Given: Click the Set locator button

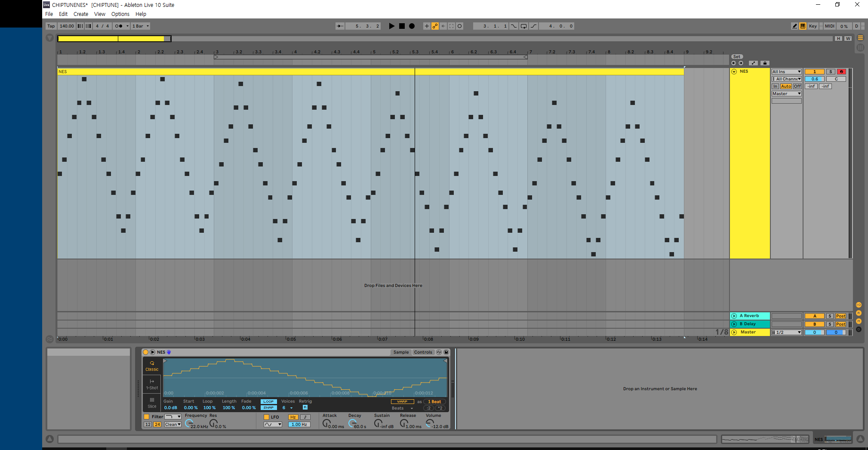Looking at the screenshot, I should point(737,57).
